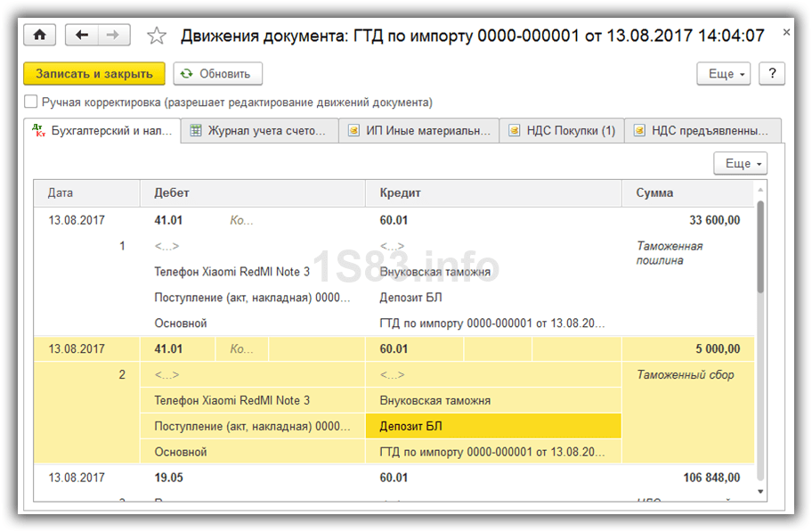Click Внуковская таможня in row 2
Viewport: 812px width, 532px height.
pos(435,401)
